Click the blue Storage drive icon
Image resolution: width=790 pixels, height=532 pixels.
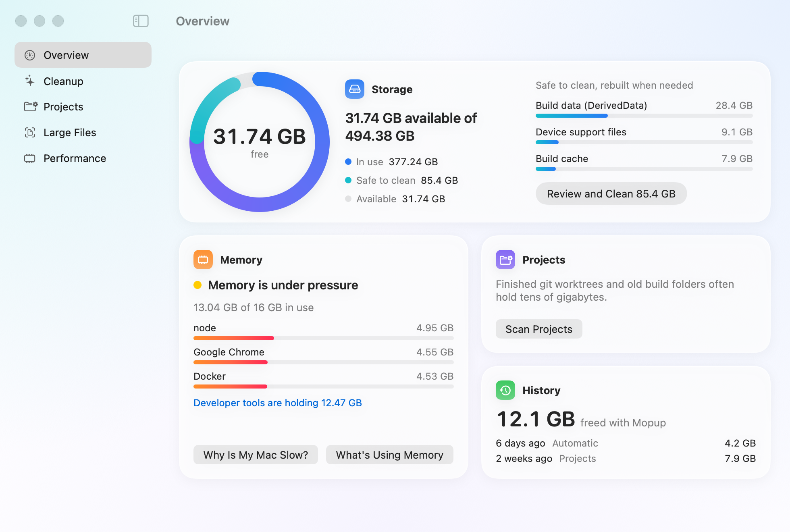355,89
